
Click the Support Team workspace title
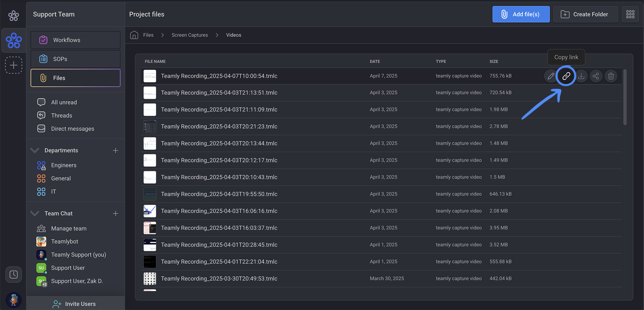pyautogui.click(x=54, y=14)
